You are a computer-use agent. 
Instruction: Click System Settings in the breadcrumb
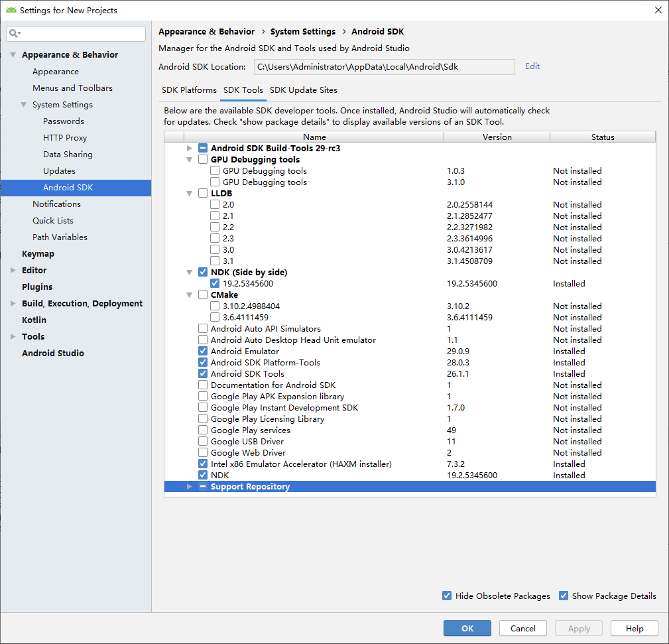tap(303, 32)
